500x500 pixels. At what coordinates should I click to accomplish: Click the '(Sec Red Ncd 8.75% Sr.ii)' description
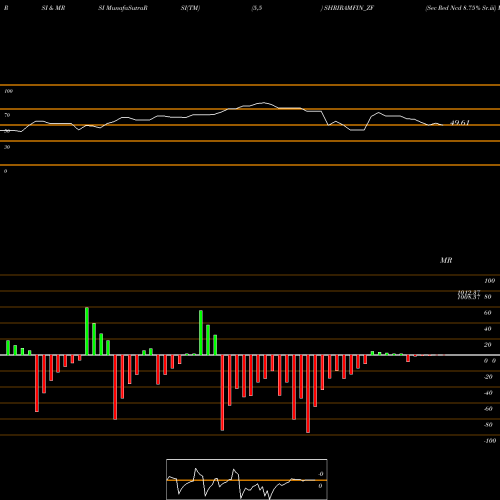pyautogui.click(x=461, y=8)
